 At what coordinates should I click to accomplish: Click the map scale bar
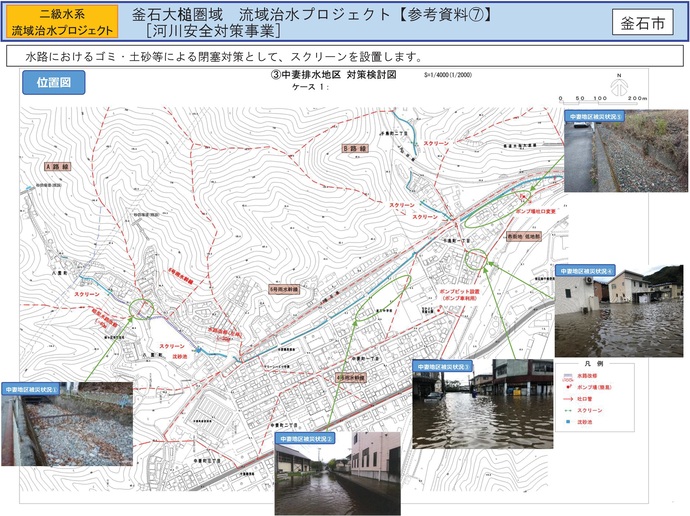pyautogui.click(x=598, y=99)
